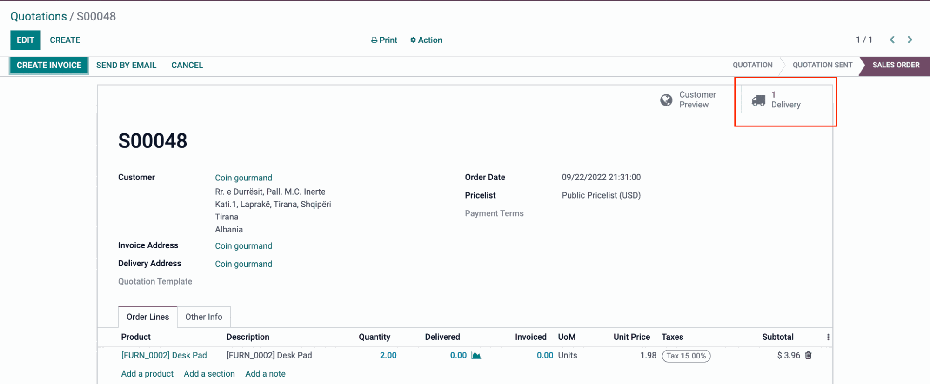Switch to the Other Info tab
Image resolution: width=930 pixels, height=384 pixels.
(x=203, y=317)
